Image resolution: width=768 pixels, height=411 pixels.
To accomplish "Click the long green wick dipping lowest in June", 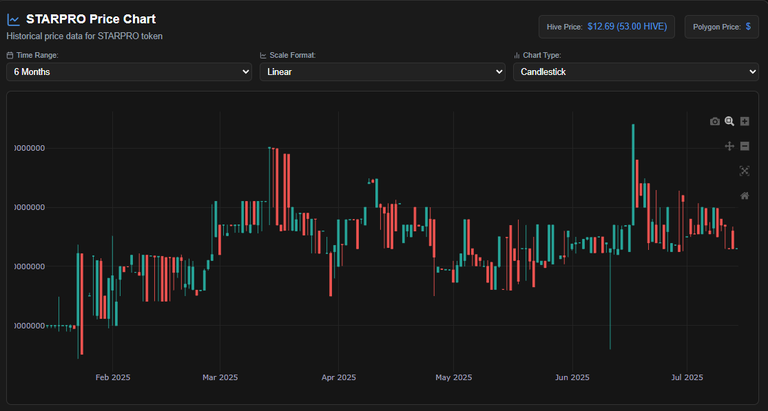I will tap(610, 299).
